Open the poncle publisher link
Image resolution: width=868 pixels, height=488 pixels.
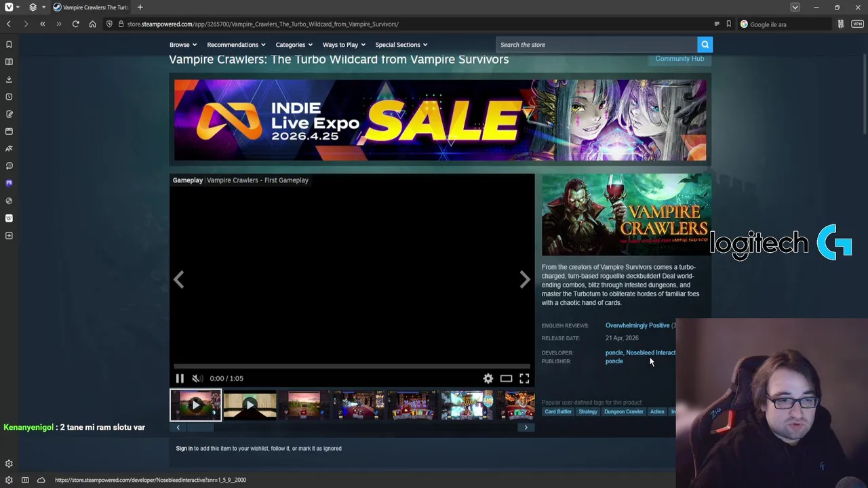[614, 361]
